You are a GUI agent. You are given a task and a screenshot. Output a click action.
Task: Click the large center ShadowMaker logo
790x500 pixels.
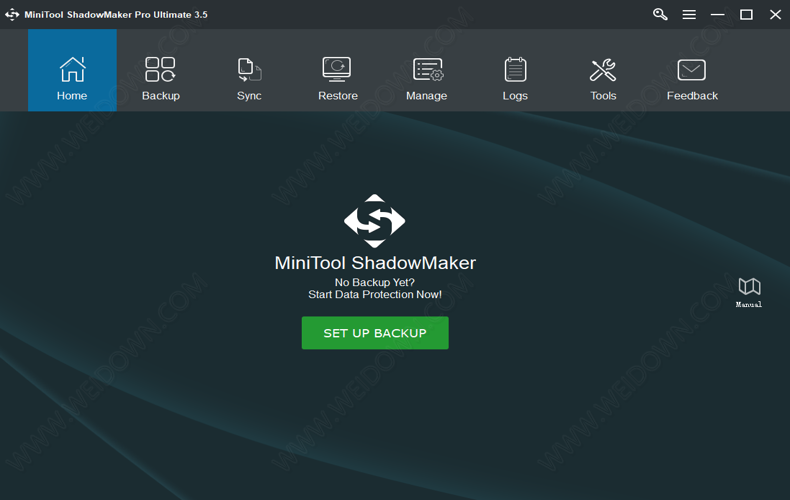coord(374,221)
